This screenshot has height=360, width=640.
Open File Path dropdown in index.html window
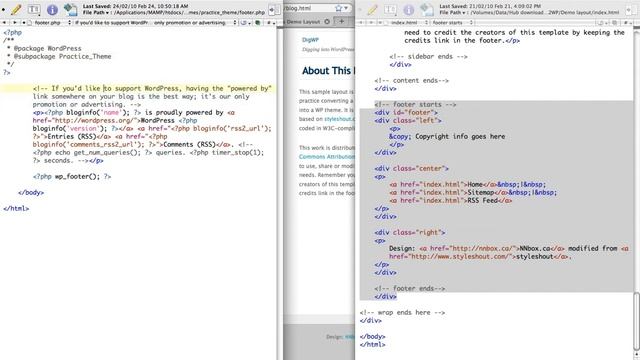point(453,13)
